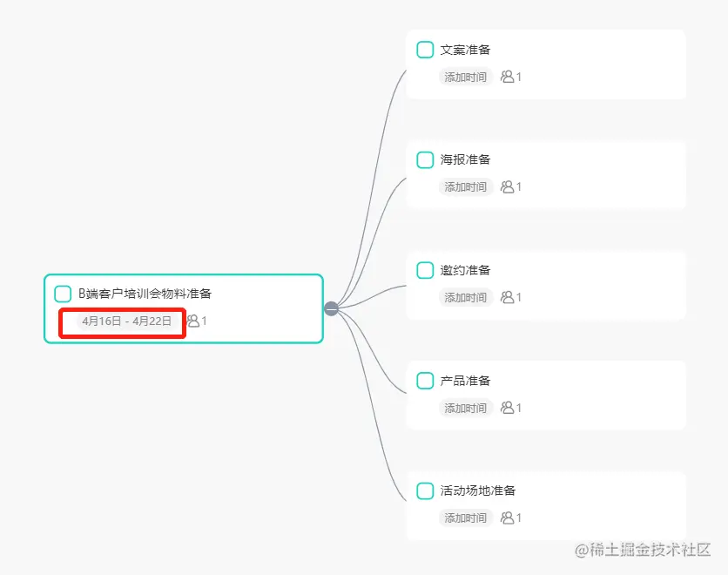
Task: Click assignee icon on 产品准备 task
Action: click(x=508, y=408)
